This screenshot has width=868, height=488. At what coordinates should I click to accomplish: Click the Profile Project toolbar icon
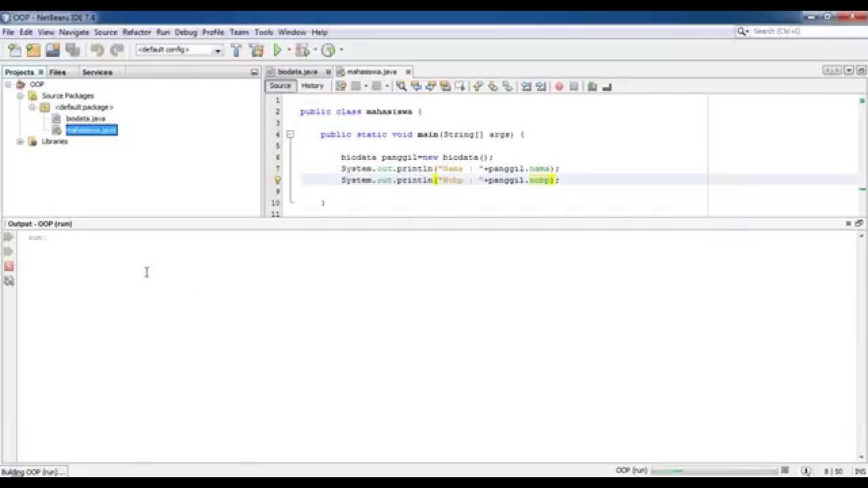tap(329, 49)
